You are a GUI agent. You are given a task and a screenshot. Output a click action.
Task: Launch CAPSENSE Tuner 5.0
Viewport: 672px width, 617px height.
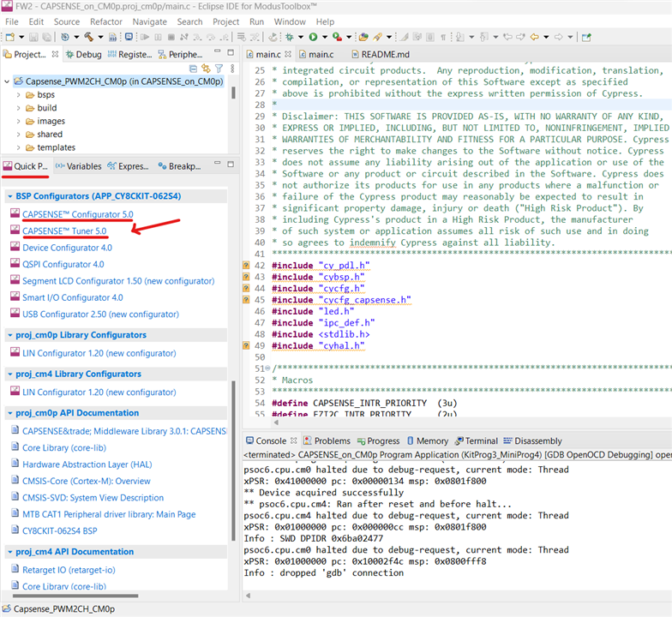(x=64, y=231)
